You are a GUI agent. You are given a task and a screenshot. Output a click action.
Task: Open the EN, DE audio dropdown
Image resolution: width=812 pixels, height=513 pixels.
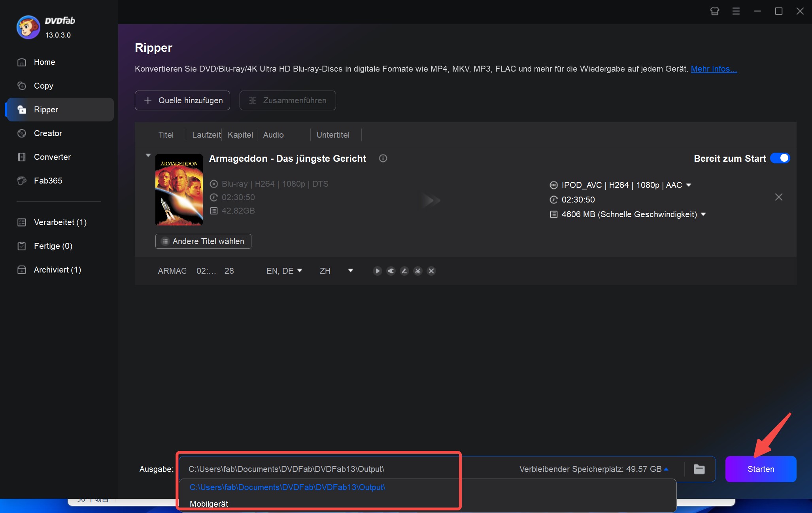(x=300, y=271)
